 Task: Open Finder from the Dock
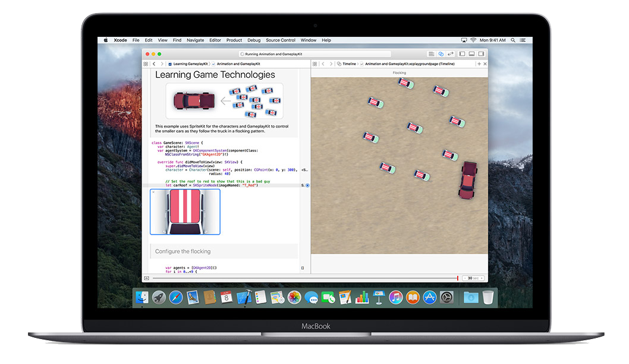tap(141, 297)
